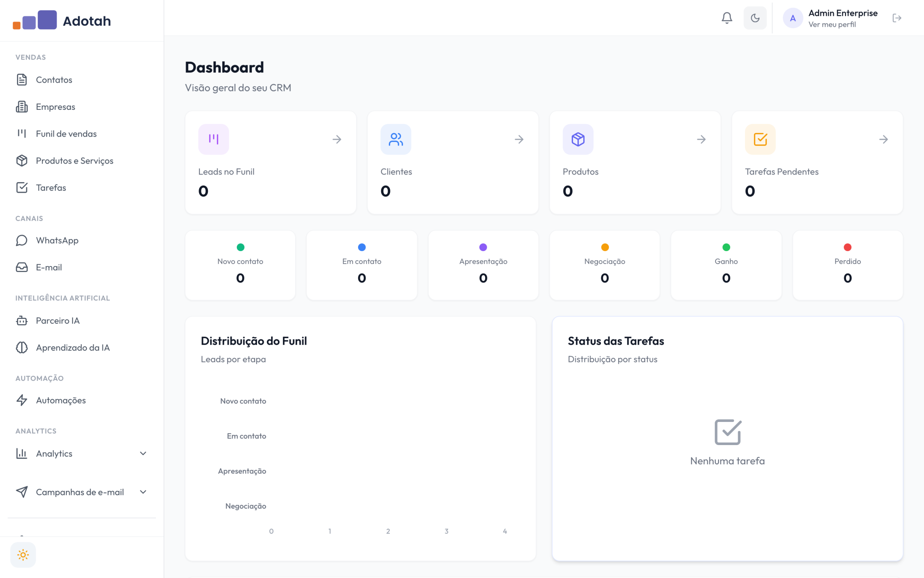Toggle dark mode moon button
The image size is (924, 578).
755,18
